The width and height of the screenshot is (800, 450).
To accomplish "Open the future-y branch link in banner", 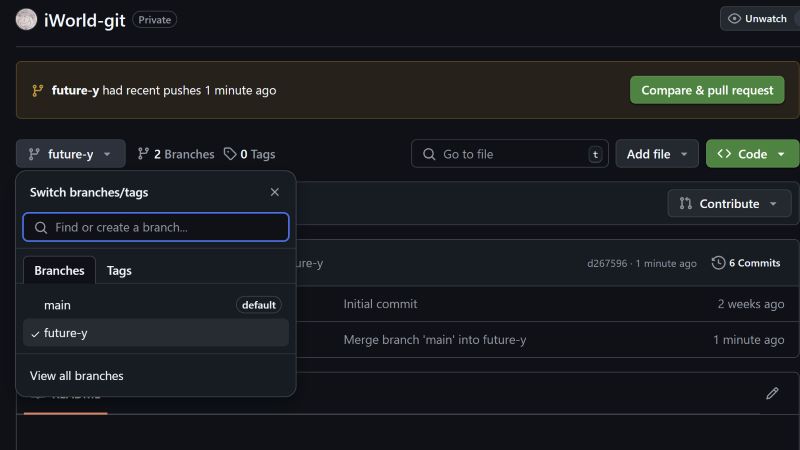I will tap(75, 90).
